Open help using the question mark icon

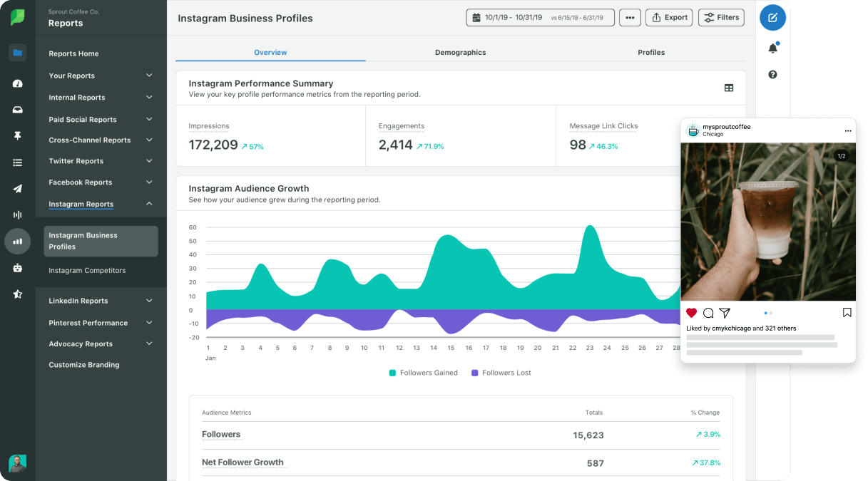772,73
